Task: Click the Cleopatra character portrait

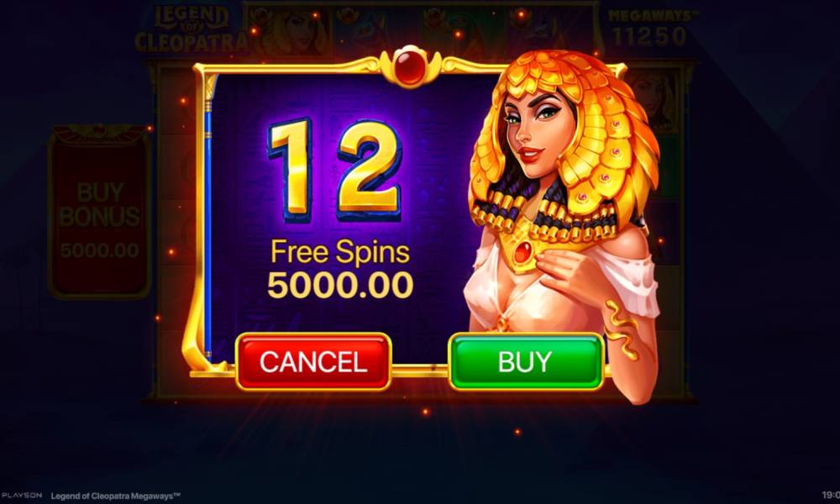Action: tap(563, 225)
